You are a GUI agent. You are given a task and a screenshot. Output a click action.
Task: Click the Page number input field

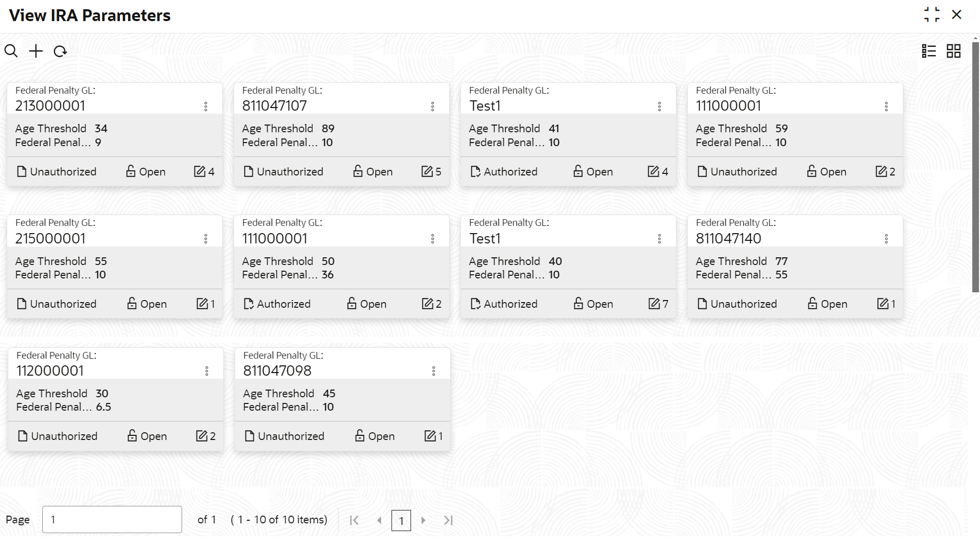tap(112, 520)
